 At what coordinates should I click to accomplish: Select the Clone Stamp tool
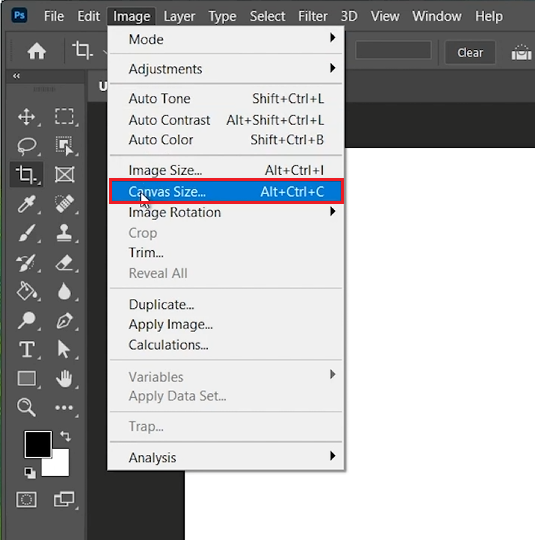click(64, 233)
